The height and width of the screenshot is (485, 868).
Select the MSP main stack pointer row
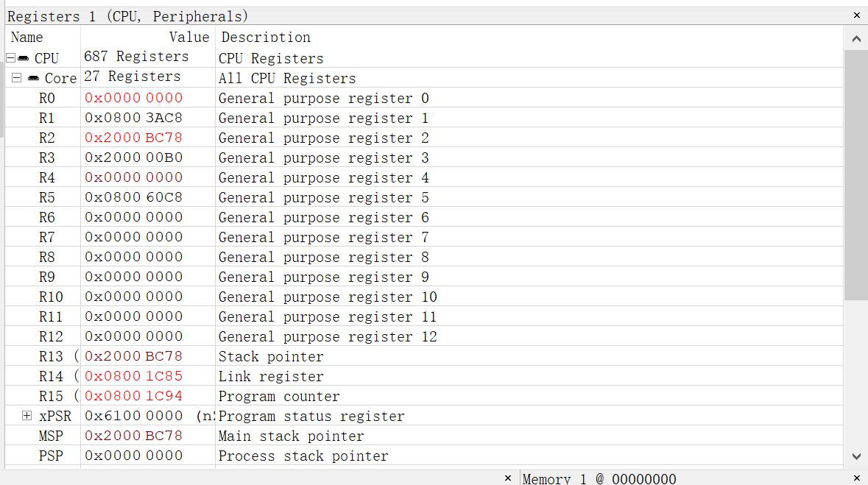[x=51, y=436]
